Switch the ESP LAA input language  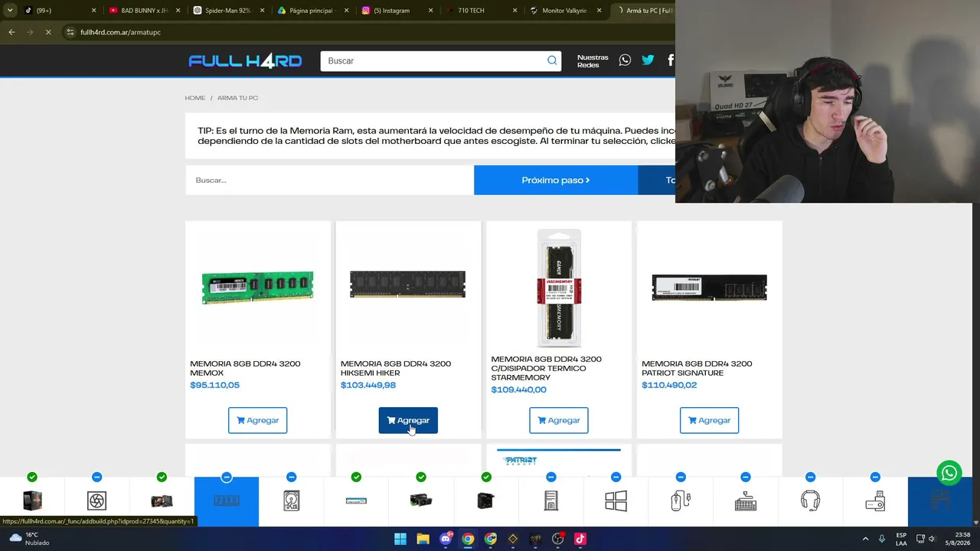pos(901,539)
